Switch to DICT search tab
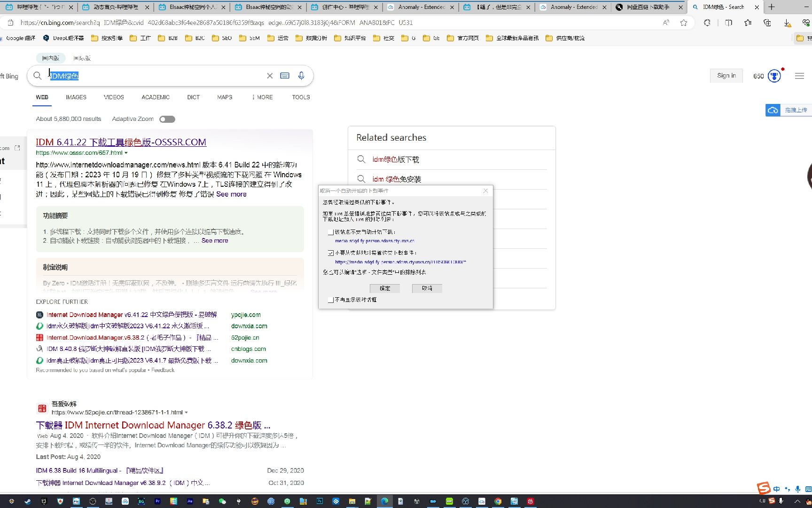Viewport: 812px width, 508px height. (x=193, y=97)
